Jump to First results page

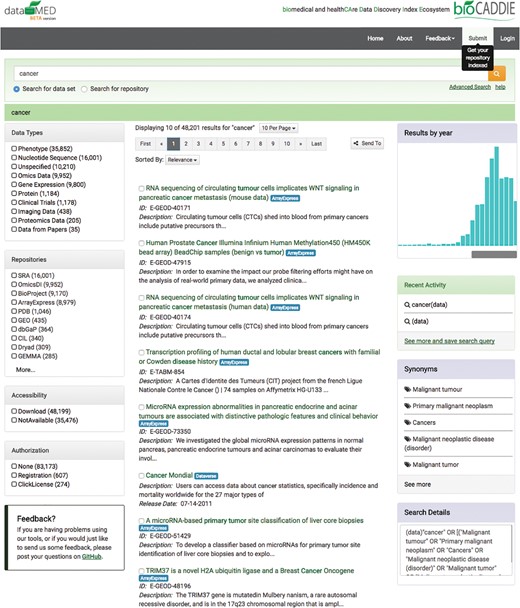tap(145, 144)
